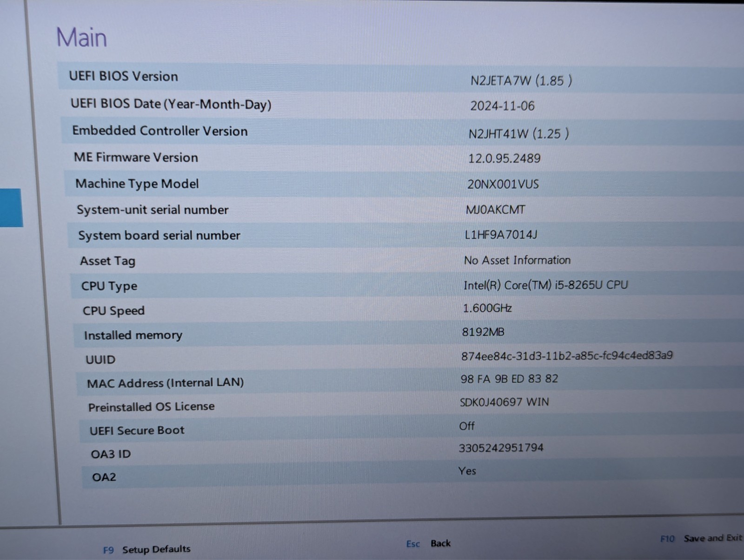
Task: Select the value N2JHT41W (1.25)
Action: (518, 134)
